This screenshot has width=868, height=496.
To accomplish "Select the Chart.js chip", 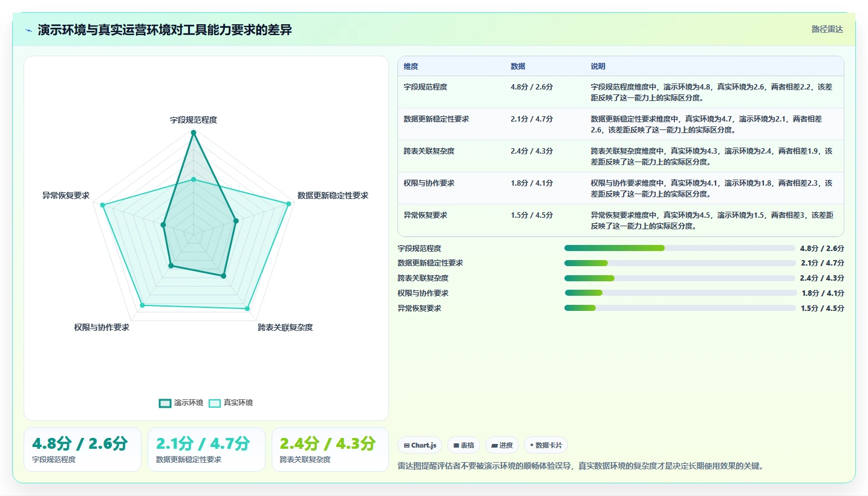I will click(420, 445).
